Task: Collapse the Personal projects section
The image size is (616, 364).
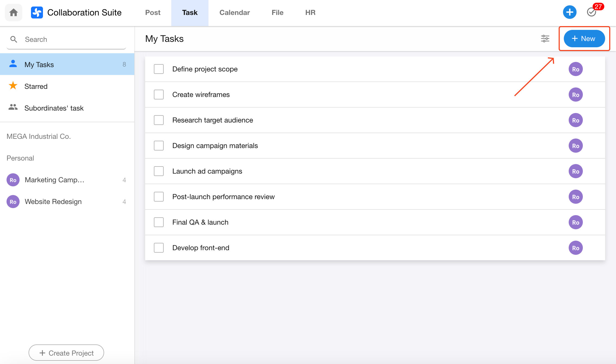Action: click(x=20, y=158)
